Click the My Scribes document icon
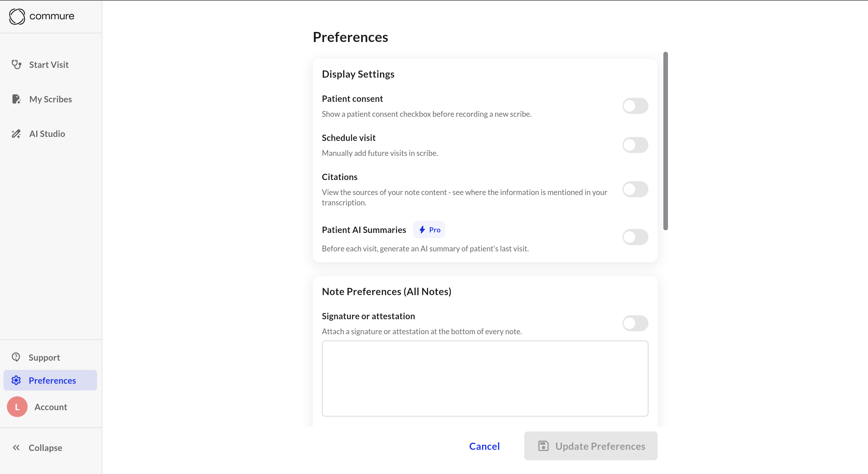 16,99
